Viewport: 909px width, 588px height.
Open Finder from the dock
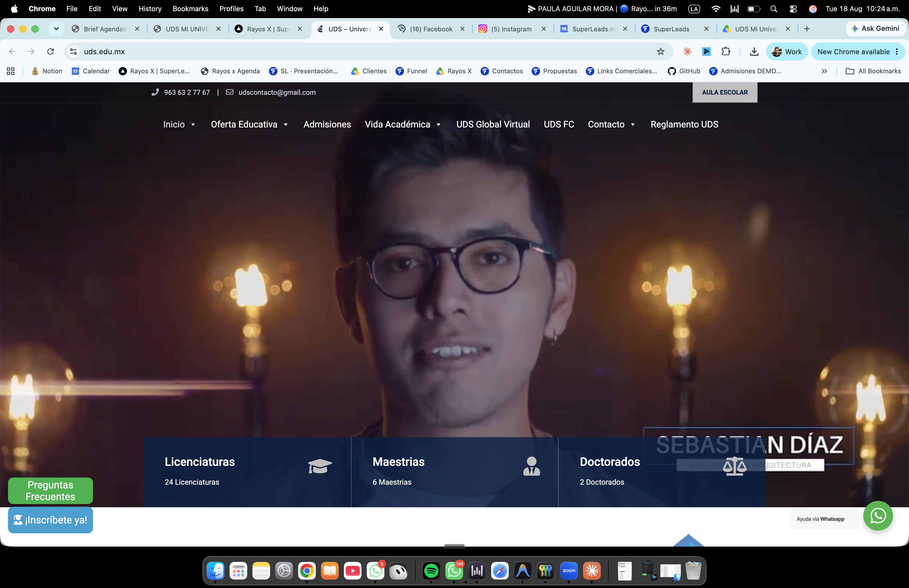pos(215,571)
